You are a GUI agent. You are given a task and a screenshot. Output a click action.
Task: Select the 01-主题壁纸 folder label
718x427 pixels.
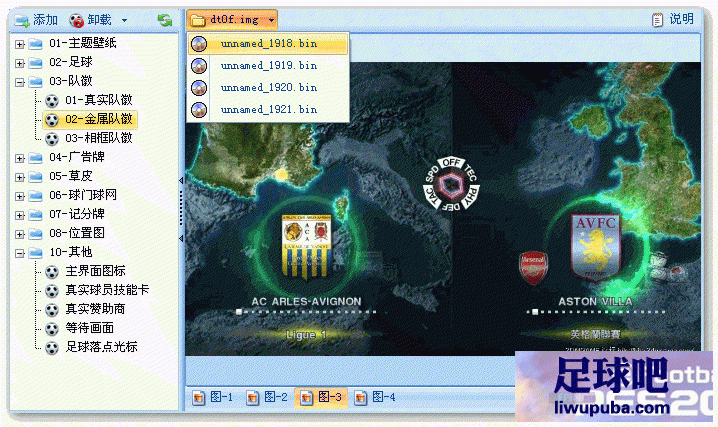(x=82, y=43)
